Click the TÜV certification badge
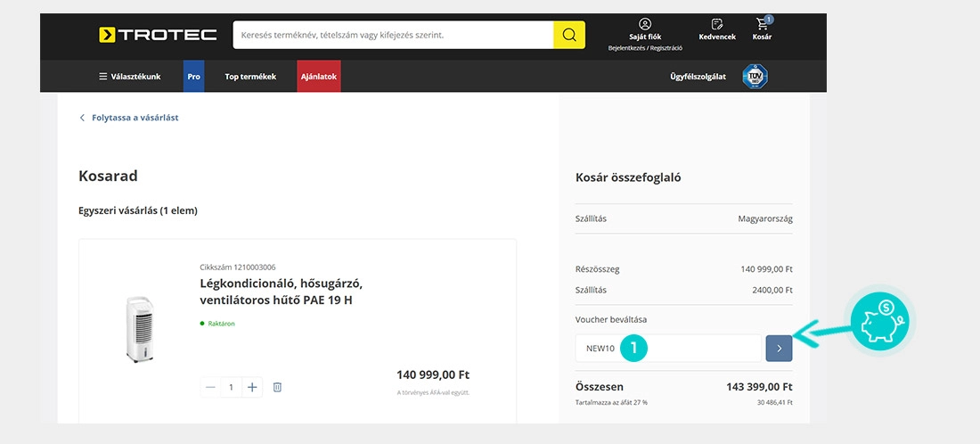Viewport: 980px width, 444px height. [755, 77]
